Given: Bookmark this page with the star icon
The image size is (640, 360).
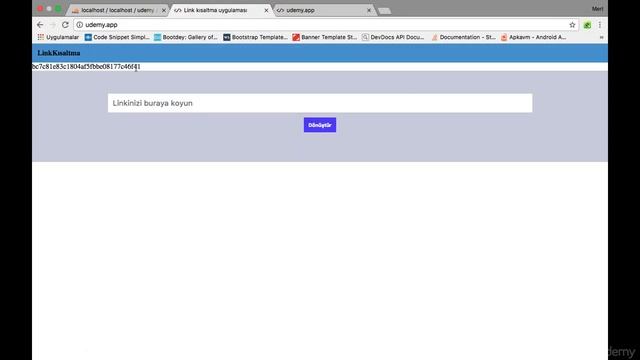Looking at the screenshot, I should (572, 25).
